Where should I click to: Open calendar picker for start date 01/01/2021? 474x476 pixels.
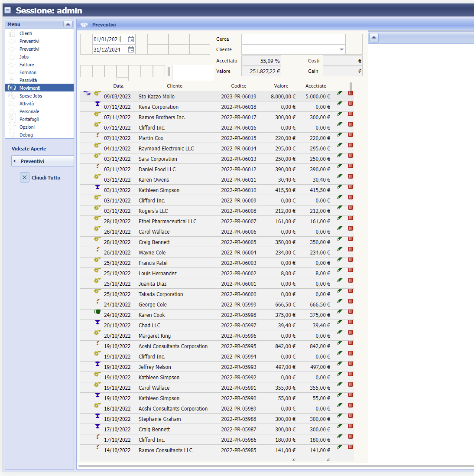coord(131,39)
